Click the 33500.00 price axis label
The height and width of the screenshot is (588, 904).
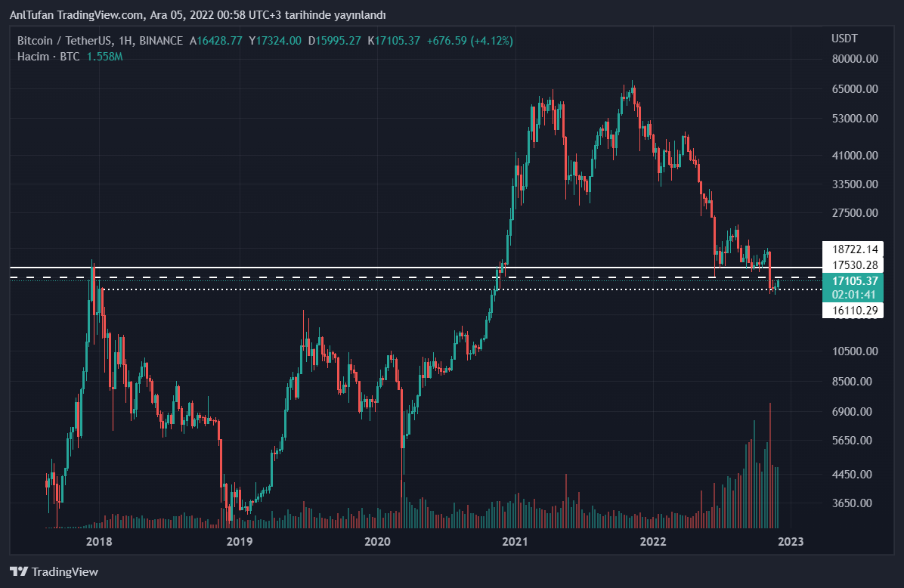click(855, 184)
